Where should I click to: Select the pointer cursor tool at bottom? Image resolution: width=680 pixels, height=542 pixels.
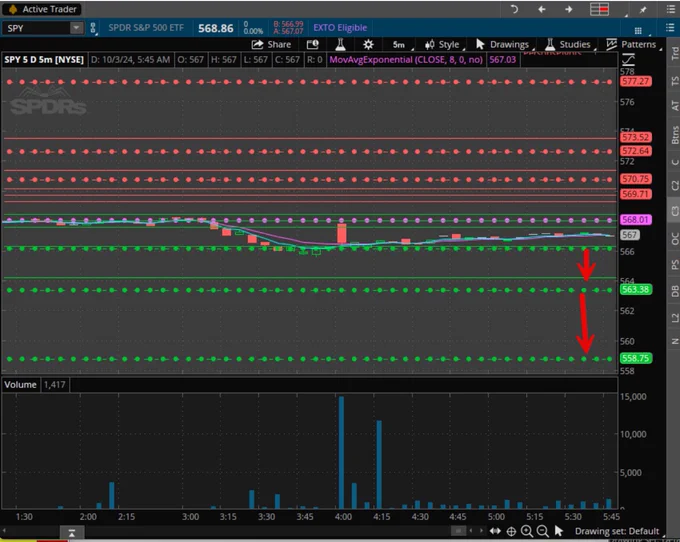559,531
